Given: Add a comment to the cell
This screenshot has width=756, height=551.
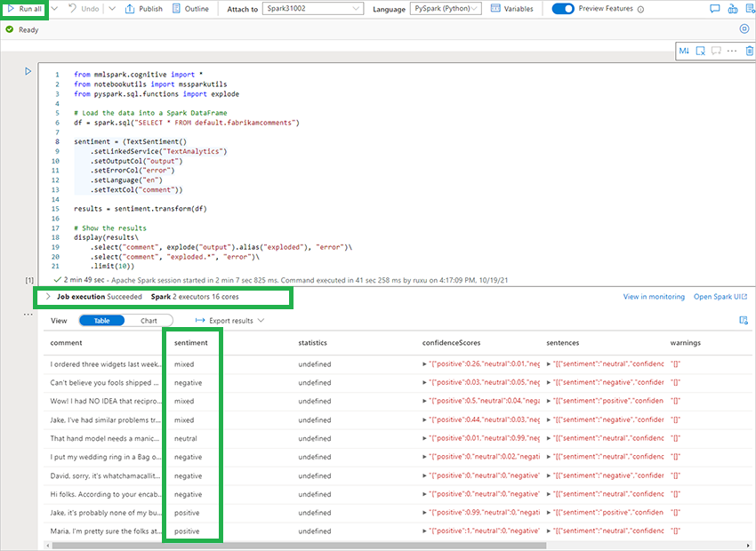Looking at the screenshot, I should [716, 51].
